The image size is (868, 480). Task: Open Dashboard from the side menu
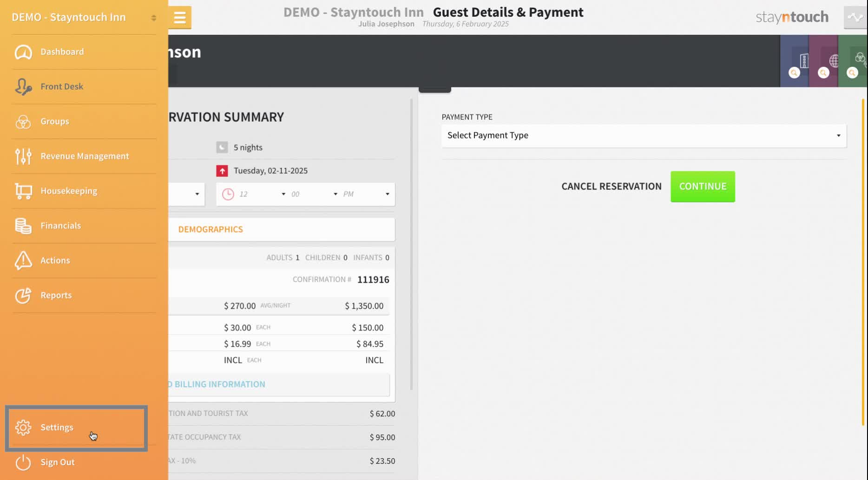tap(84, 52)
